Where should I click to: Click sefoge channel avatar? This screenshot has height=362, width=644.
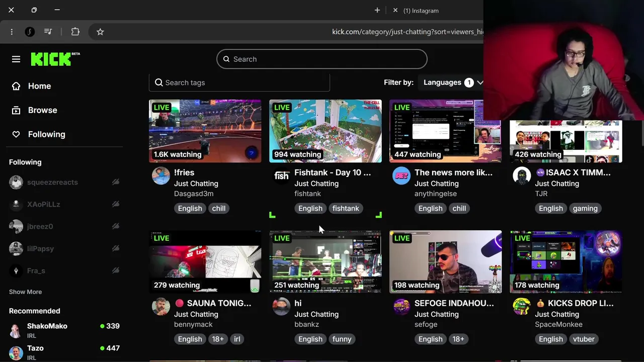click(401, 307)
